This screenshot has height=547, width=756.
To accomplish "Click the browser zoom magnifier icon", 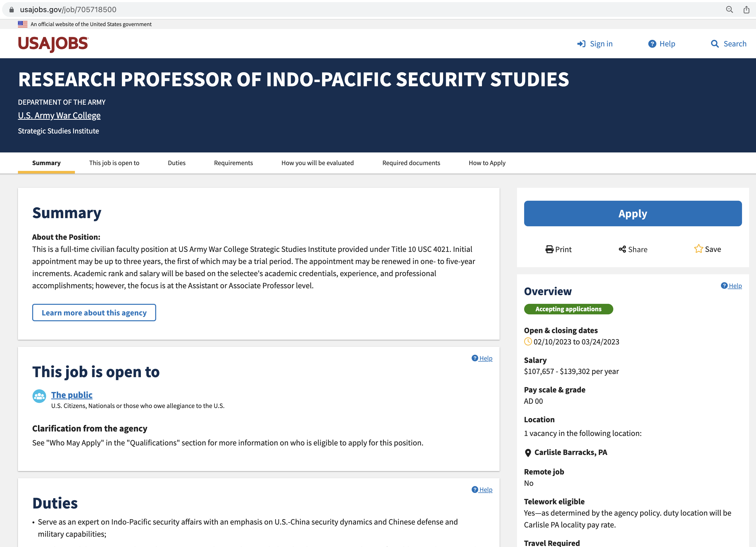I will [729, 10].
